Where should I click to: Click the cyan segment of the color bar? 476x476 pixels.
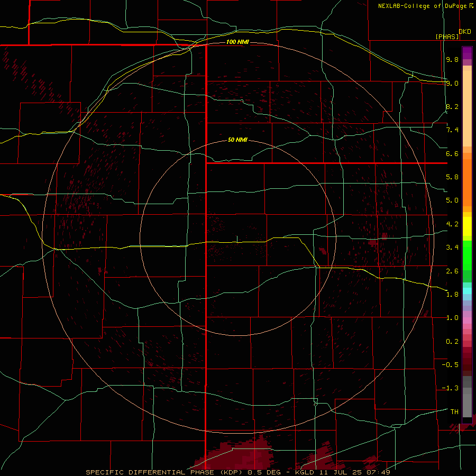[x=467, y=290]
